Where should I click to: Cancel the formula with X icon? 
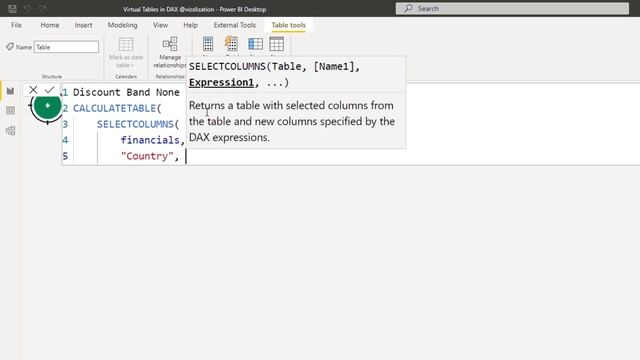point(33,90)
